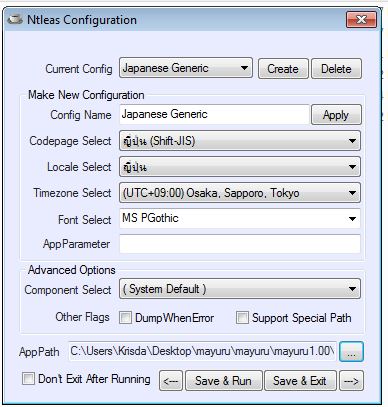The height and width of the screenshot is (407, 388).
Task: Click the left arrow button
Action: tap(171, 381)
